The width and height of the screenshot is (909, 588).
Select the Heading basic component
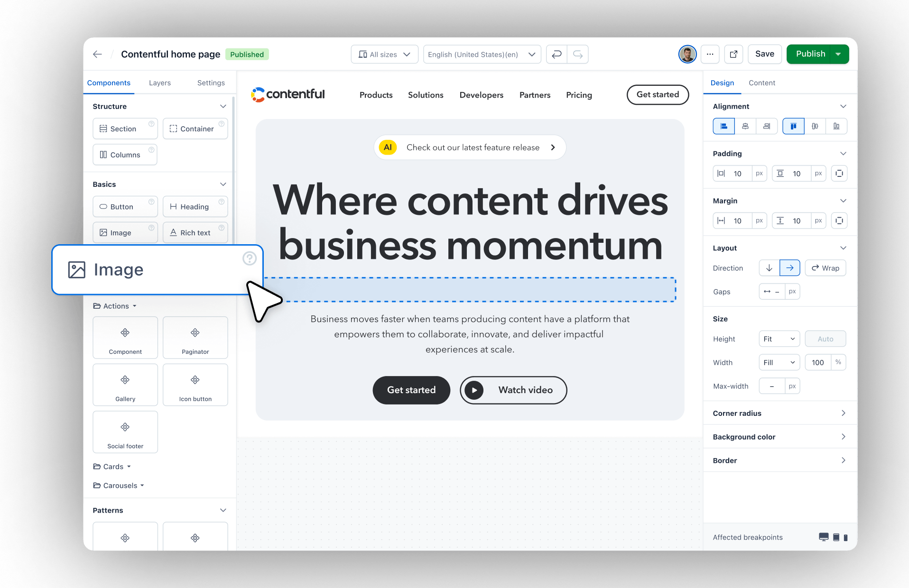click(195, 207)
